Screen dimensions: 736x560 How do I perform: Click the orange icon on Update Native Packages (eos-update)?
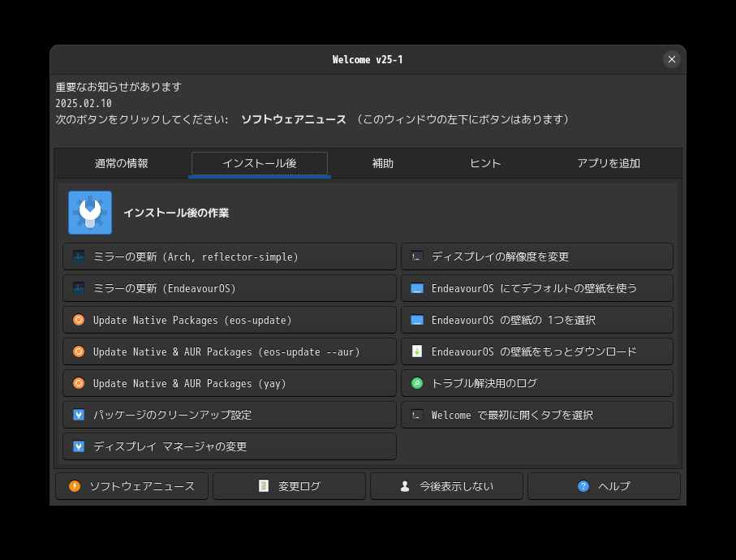click(79, 320)
